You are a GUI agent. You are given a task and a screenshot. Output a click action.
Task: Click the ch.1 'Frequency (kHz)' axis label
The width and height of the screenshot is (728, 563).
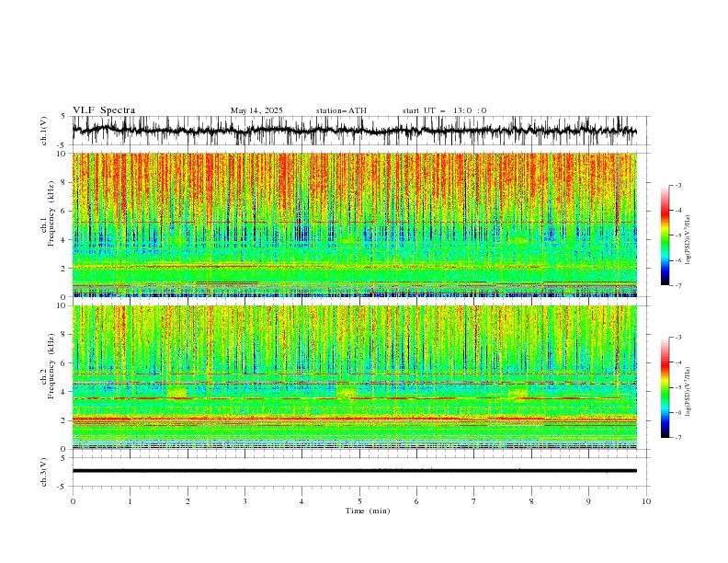tap(51, 213)
